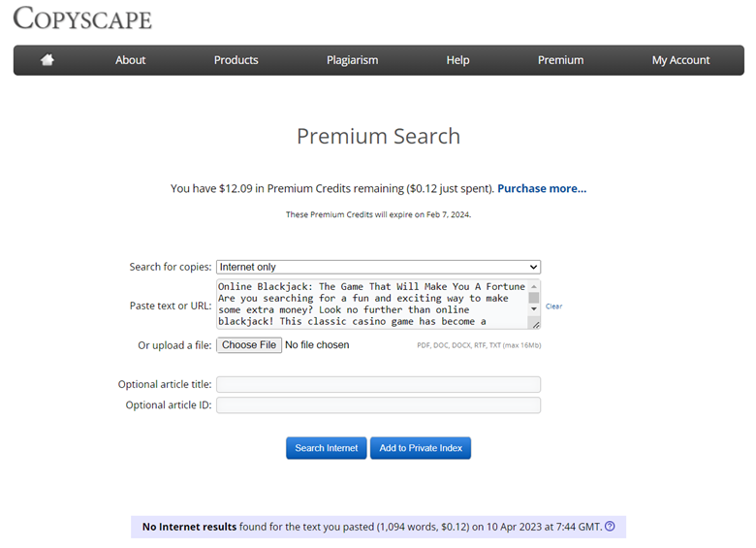Click the Search Internet button
The height and width of the screenshot is (548, 756).
326,448
